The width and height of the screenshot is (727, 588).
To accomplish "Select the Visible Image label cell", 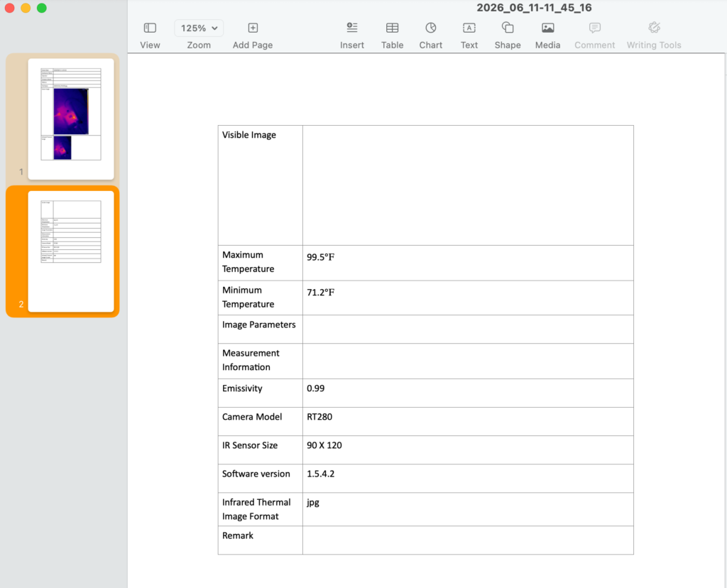I will (260, 185).
